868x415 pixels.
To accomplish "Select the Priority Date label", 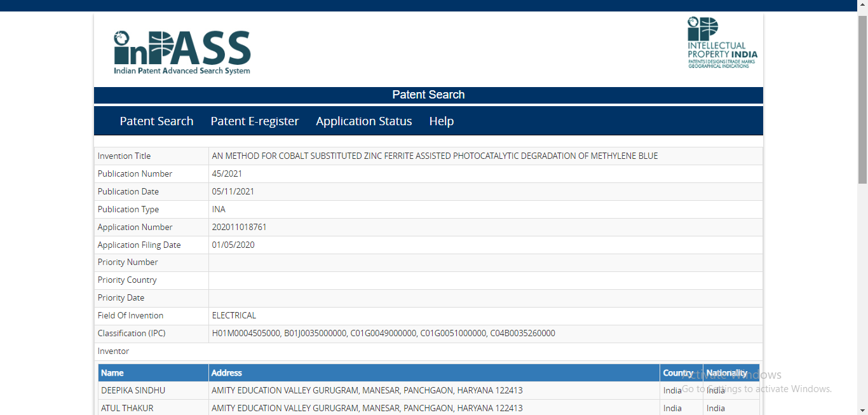I will (121, 297).
